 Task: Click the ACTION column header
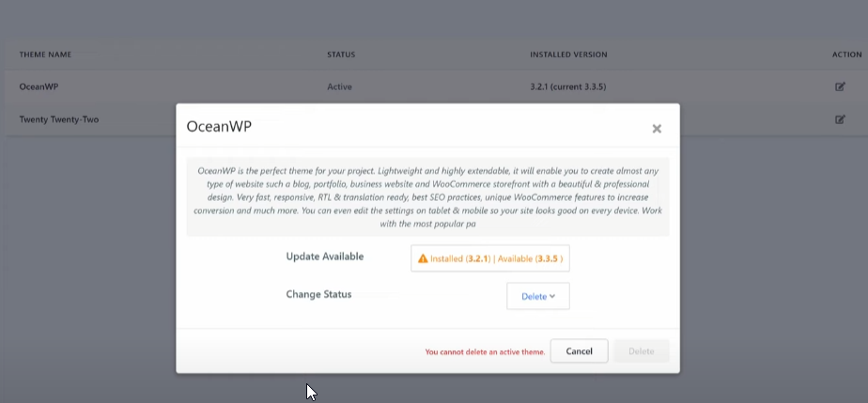(847, 54)
